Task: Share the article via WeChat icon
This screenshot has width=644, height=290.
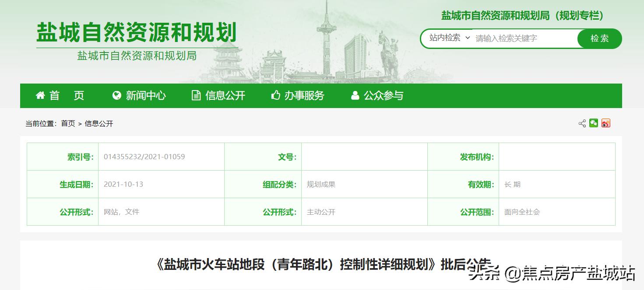Action: pyautogui.click(x=594, y=123)
